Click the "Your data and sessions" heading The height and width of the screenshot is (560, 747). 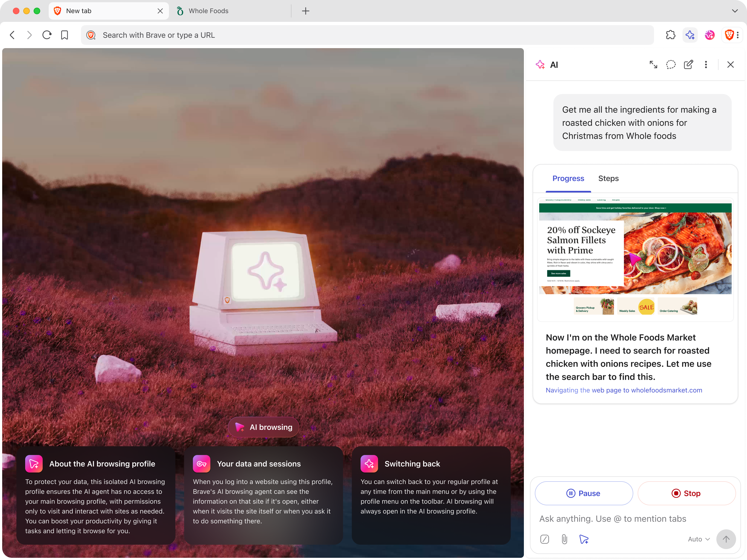[x=259, y=464]
